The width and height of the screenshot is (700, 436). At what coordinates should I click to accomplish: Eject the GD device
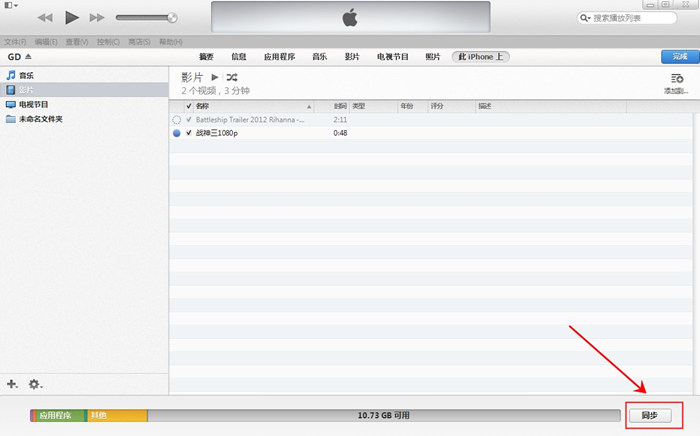point(28,57)
